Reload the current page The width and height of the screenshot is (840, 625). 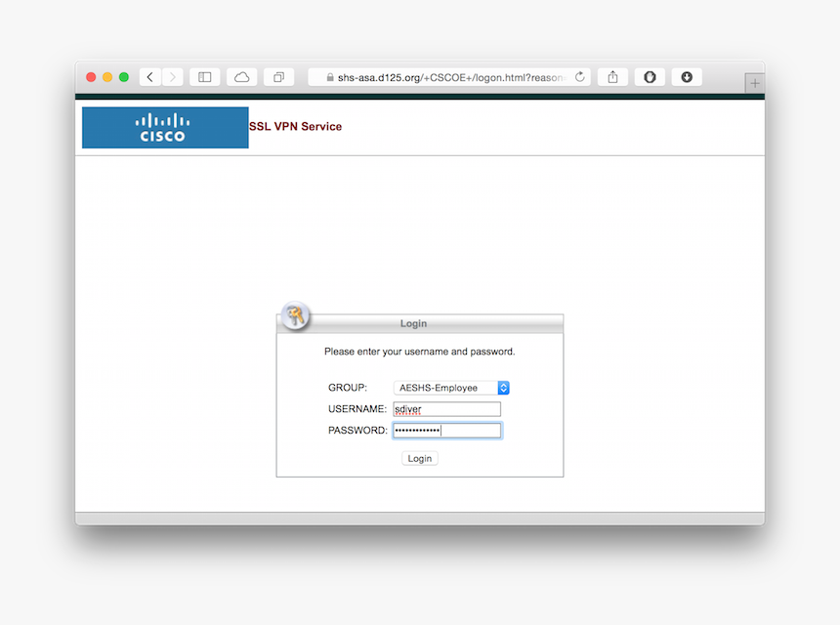click(x=578, y=76)
